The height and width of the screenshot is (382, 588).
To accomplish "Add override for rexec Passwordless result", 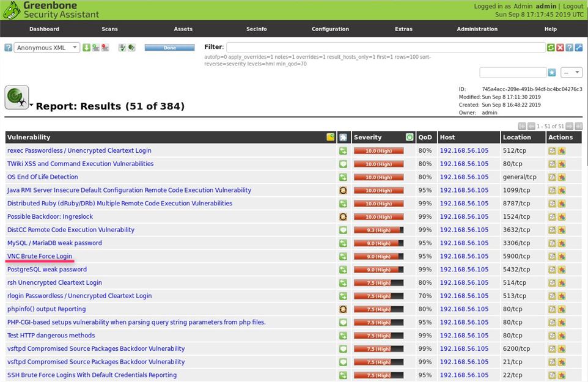I will [561, 151].
